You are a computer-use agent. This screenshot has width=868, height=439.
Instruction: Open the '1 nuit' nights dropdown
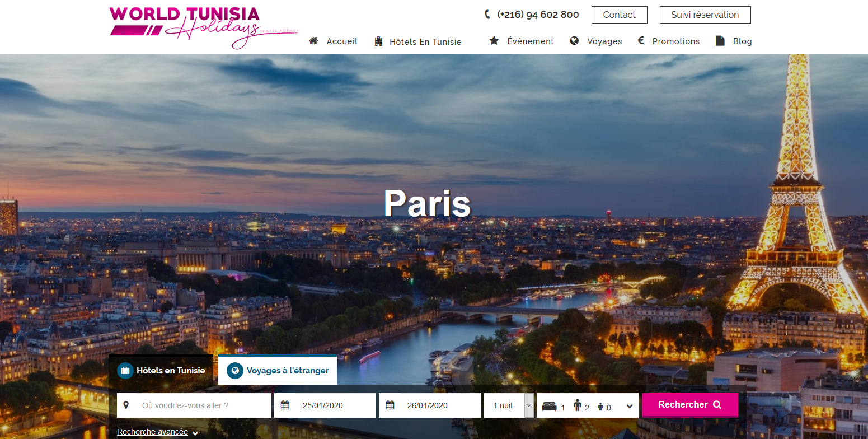(x=508, y=405)
